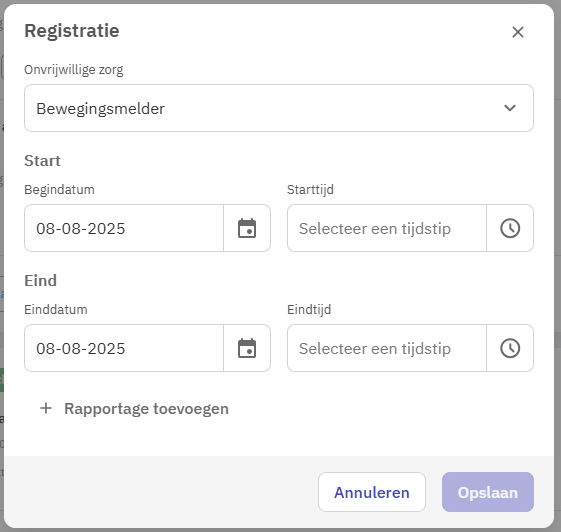Click the Eindtijd 'Selecteer een tijdstip' field
The width and height of the screenshot is (561, 532).
pyautogui.click(x=387, y=348)
